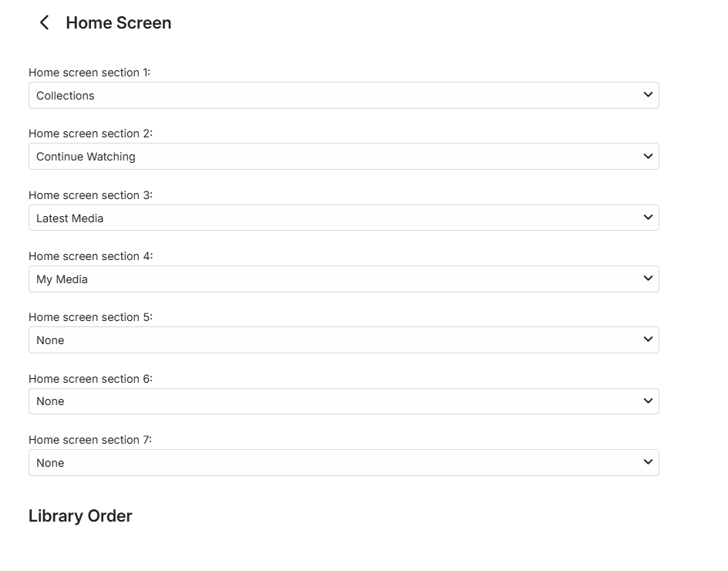Click the Library Order heading
Screen dimensions: 728x571
80,516
